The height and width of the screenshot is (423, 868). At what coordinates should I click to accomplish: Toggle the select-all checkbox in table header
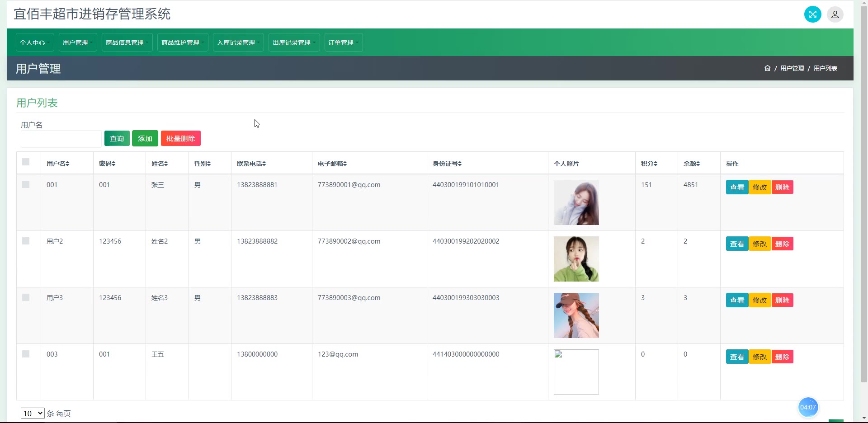pos(26,162)
